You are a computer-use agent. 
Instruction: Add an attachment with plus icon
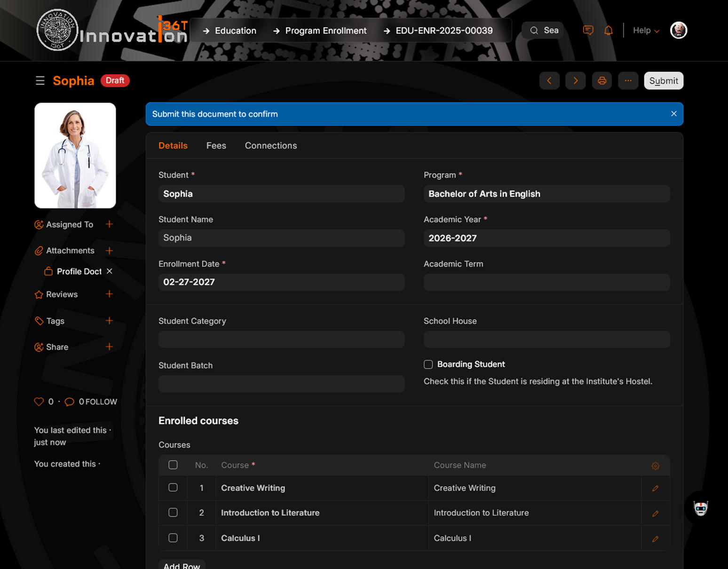(109, 251)
